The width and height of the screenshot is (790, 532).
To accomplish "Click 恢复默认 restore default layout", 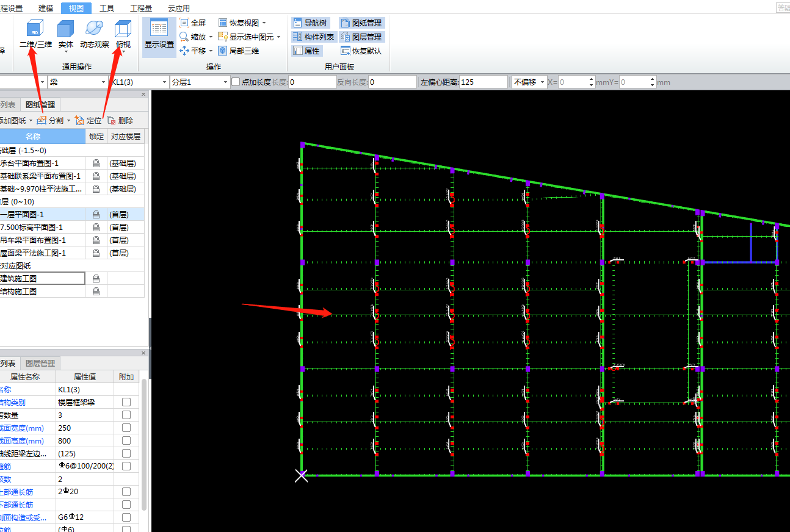I will coord(361,51).
